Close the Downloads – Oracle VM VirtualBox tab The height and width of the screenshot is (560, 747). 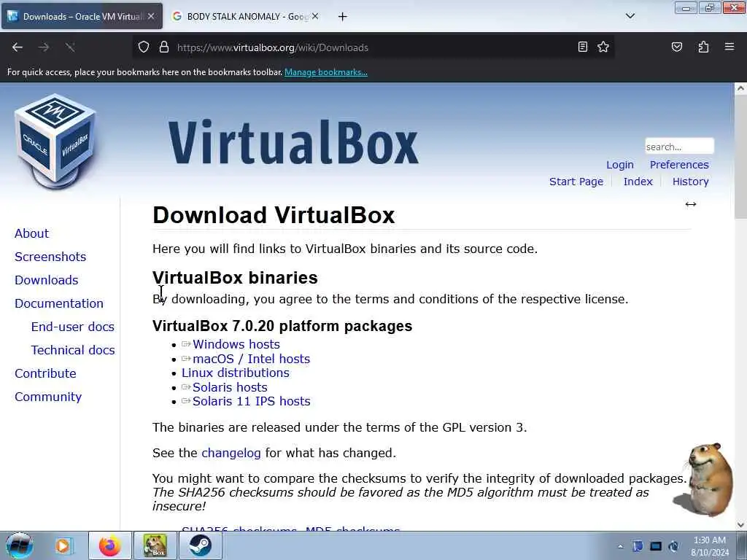150,16
